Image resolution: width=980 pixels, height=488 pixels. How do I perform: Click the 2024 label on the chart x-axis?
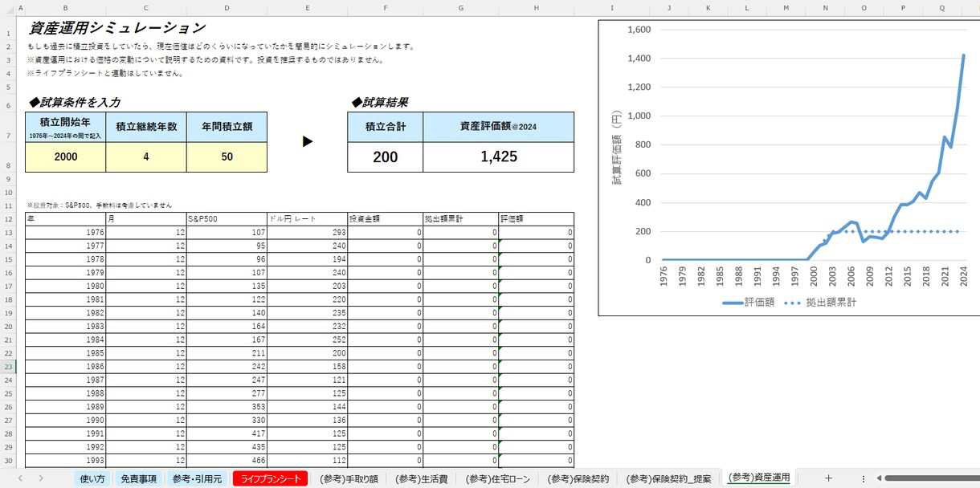(963, 276)
